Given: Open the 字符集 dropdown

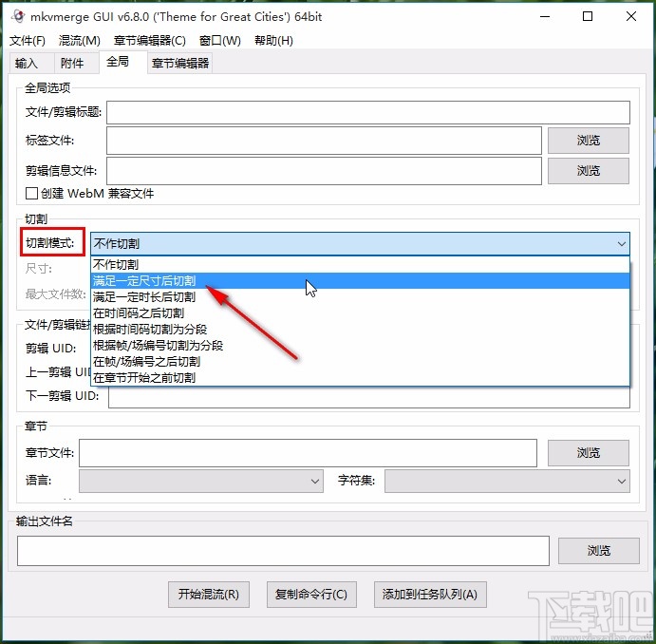Looking at the screenshot, I should (x=507, y=482).
